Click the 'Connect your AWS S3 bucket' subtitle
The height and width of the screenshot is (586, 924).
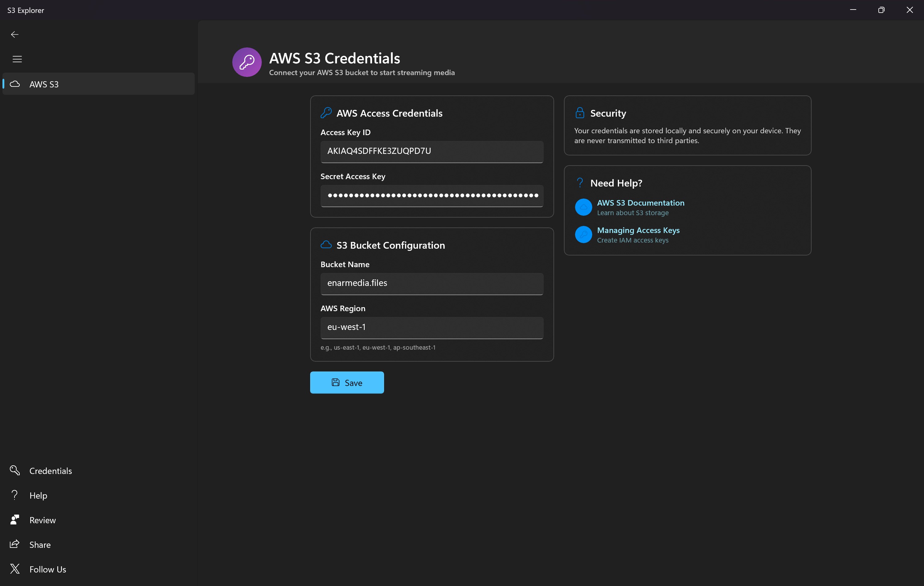pos(362,73)
